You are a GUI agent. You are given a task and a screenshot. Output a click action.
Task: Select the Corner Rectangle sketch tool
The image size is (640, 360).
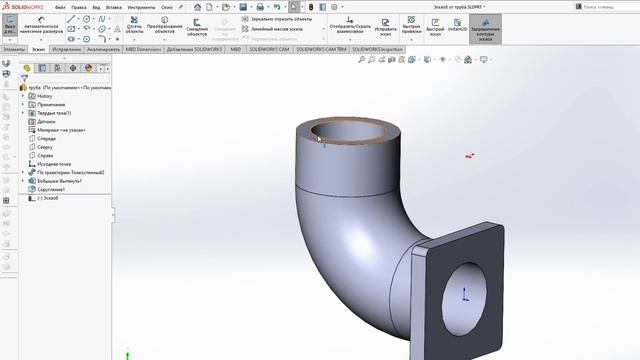71,29
